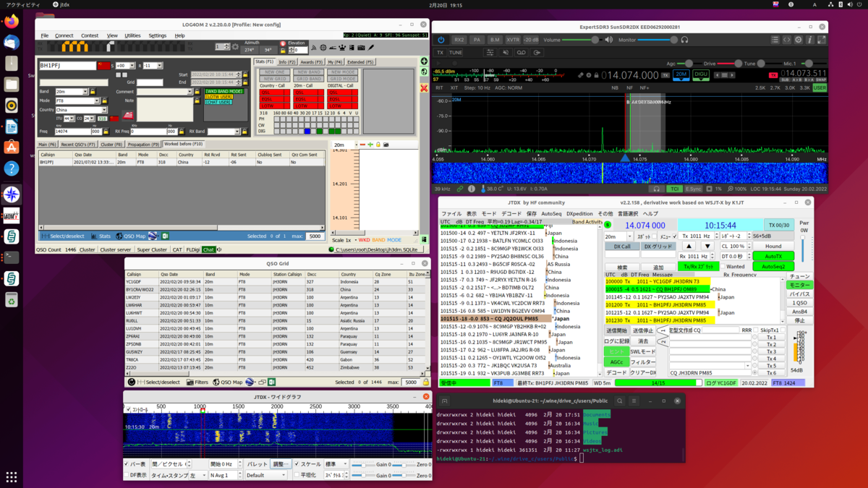Click the green S indicator in JTDX
This screenshot has height=488, width=868.
pyautogui.click(x=608, y=225)
